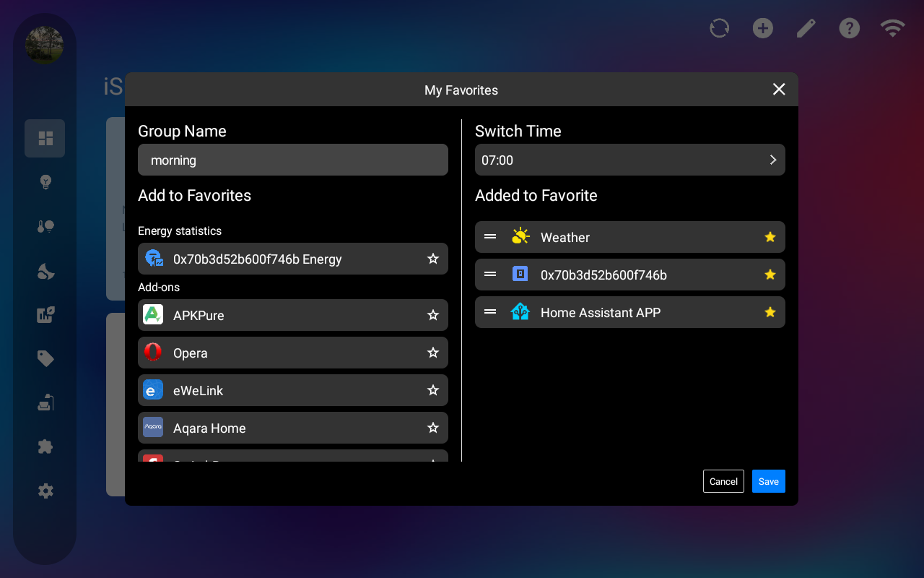Remove Home Assistant APP favorite star
924x578 pixels.
point(770,312)
